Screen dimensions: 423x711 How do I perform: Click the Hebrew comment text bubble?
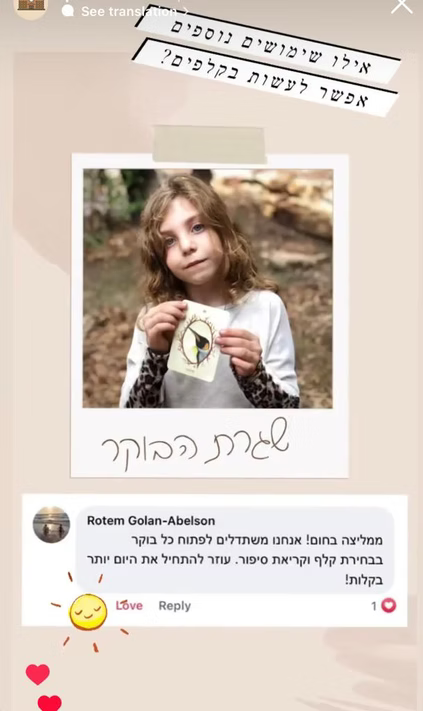click(235, 550)
